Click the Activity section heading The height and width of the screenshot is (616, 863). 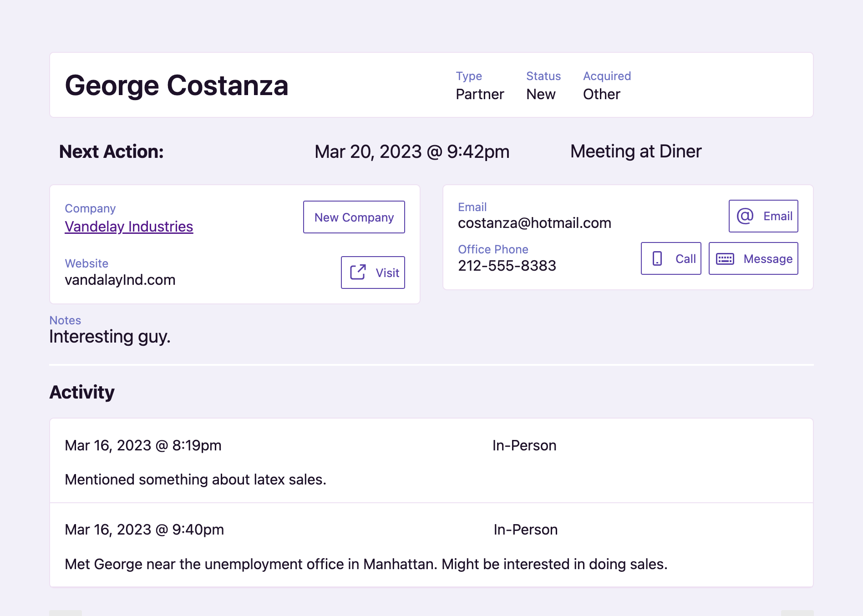[81, 392]
